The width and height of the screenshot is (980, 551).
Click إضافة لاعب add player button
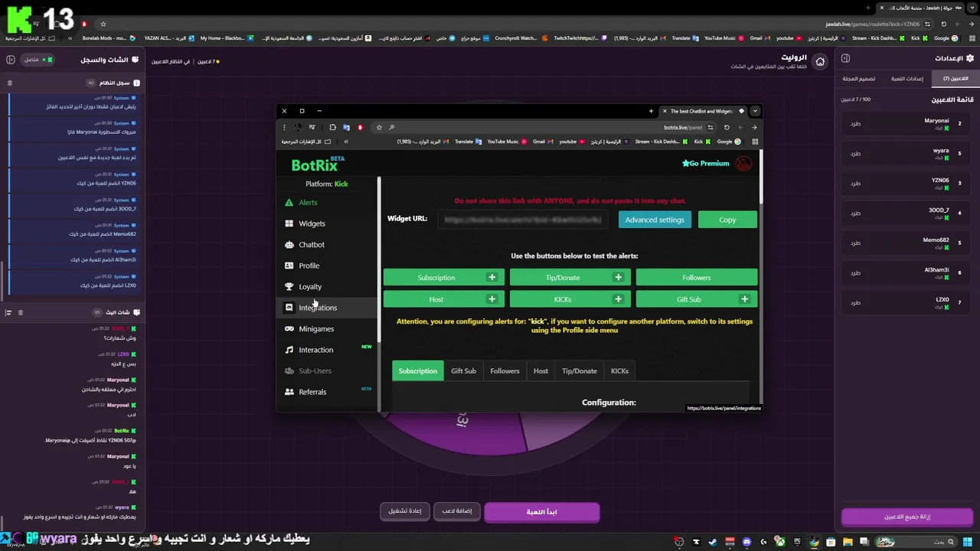(457, 511)
